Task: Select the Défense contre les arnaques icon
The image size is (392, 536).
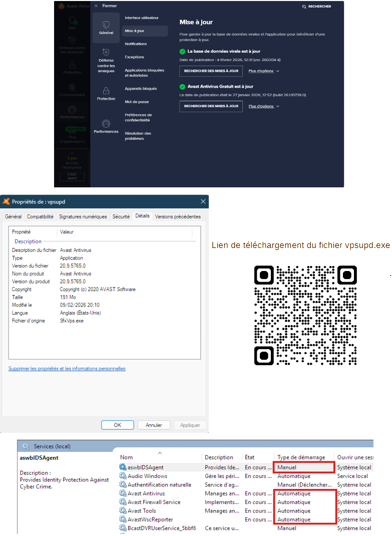Action: pos(106,53)
